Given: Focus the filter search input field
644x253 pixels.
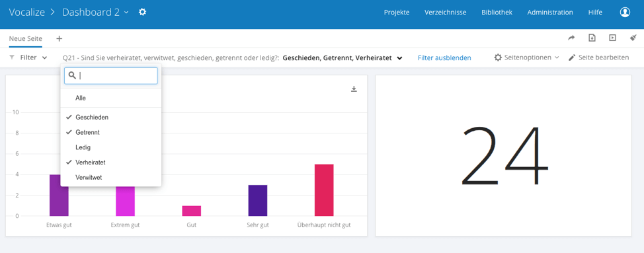Looking at the screenshot, I should (x=111, y=75).
